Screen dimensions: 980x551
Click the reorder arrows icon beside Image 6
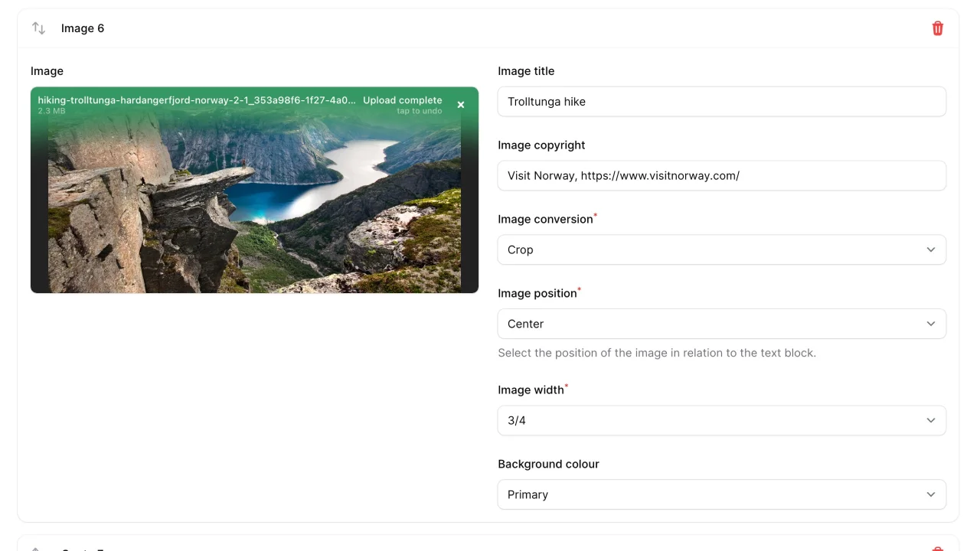coord(38,28)
